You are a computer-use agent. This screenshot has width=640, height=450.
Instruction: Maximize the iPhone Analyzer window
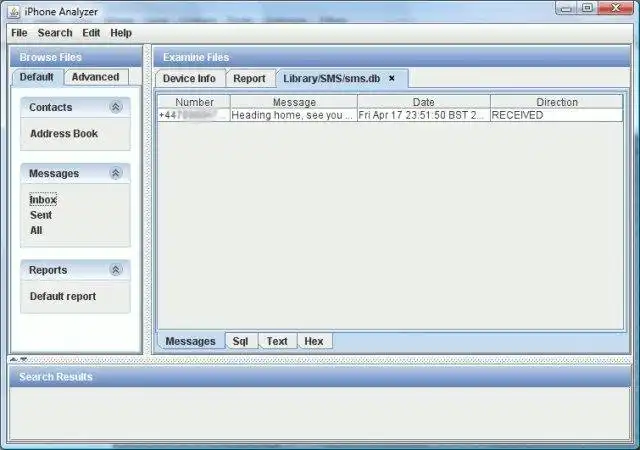(x=587, y=8)
